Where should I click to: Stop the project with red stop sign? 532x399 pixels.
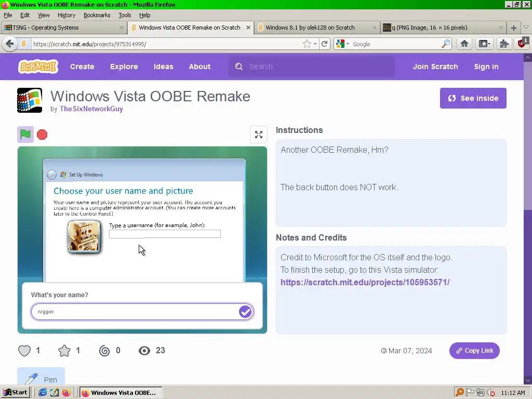coord(42,135)
